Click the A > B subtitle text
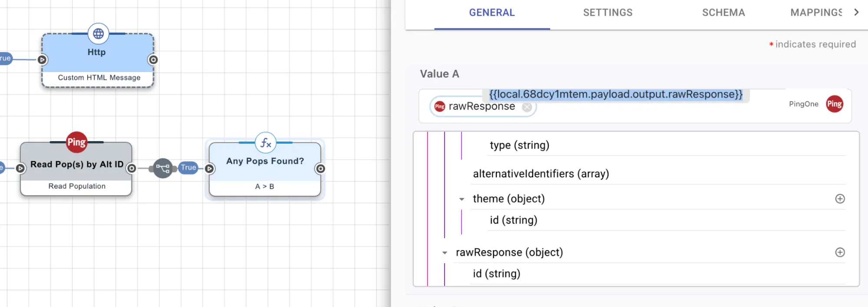 click(264, 187)
